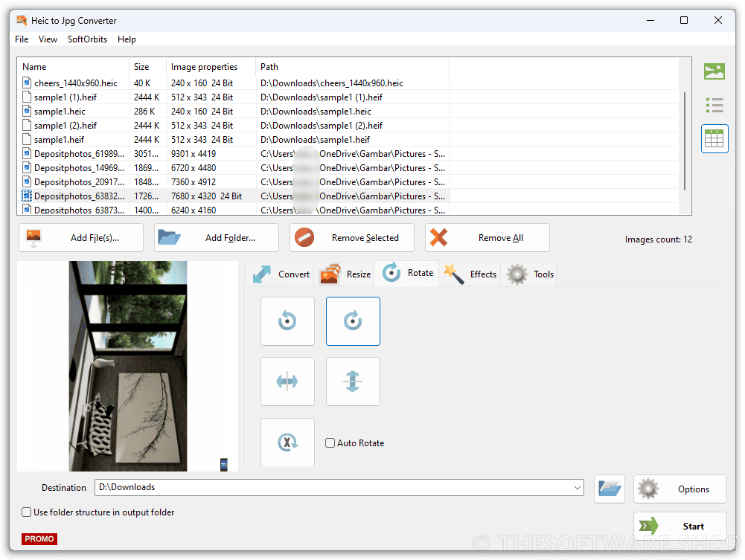Enable the Auto Rotate checkbox

point(330,442)
